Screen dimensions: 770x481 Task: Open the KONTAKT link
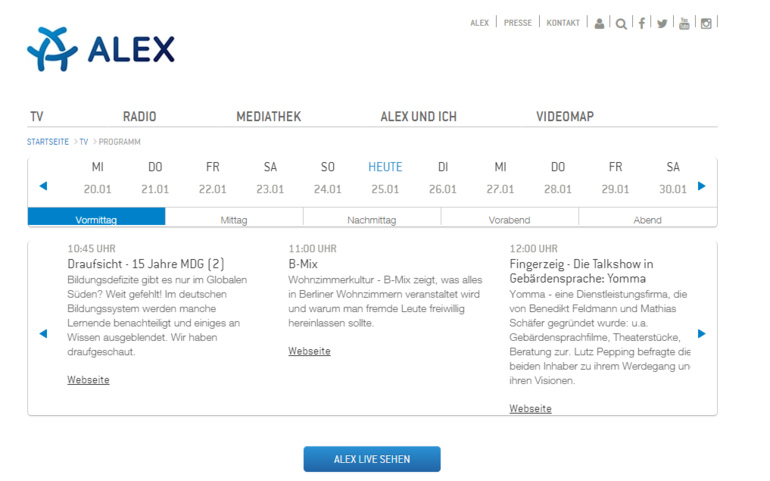[x=563, y=23]
